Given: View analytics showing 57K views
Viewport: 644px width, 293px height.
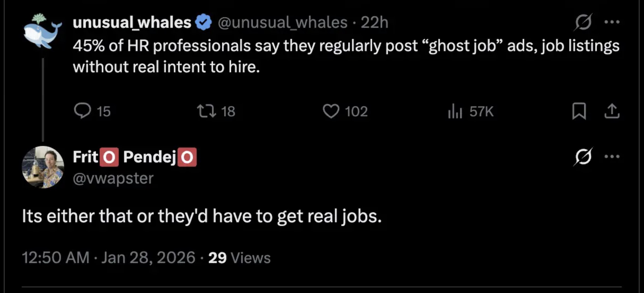Looking at the screenshot, I should 455,111.
